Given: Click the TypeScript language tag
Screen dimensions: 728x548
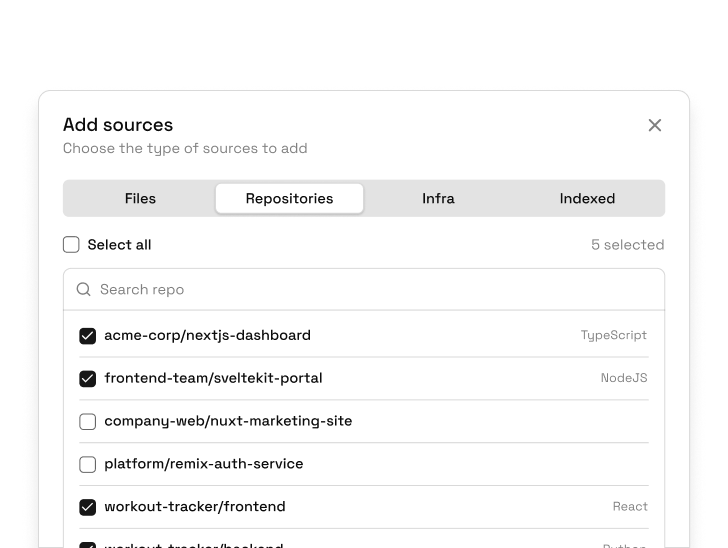Looking at the screenshot, I should coord(613,336).
